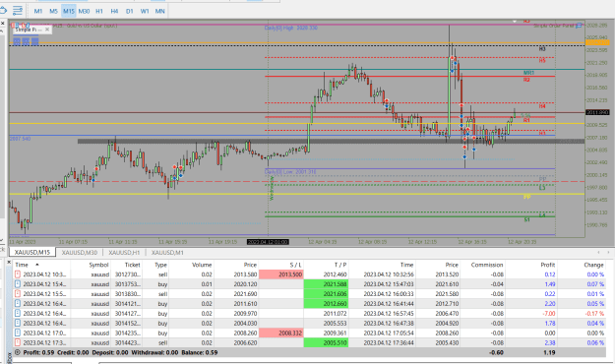Select close time 2023.04.12 16:57:45
This screenshot has height=364, width=615.
pos(389,314)
